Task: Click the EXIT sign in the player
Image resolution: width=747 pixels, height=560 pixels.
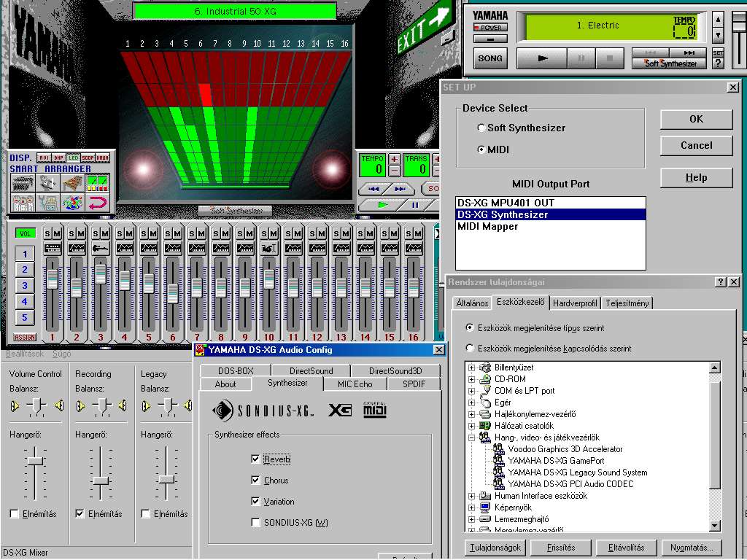Action: point(424,27)
